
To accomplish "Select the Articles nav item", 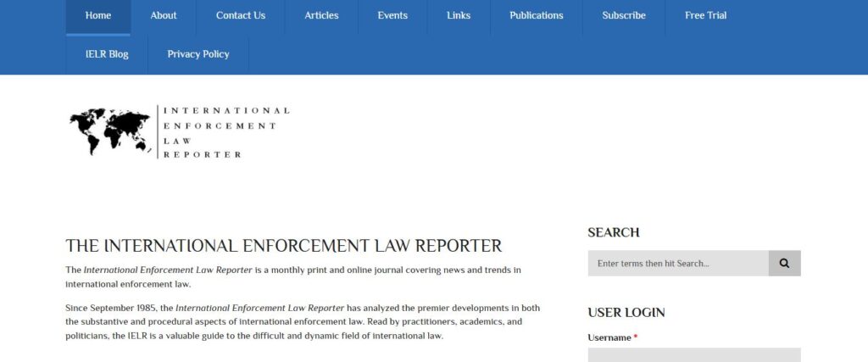I will 321,15.
